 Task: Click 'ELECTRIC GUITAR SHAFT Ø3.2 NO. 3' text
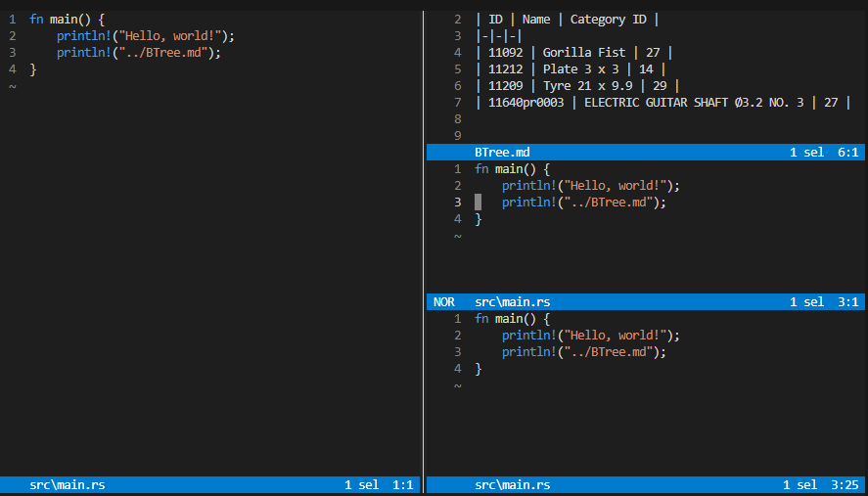tap(694, 103)
